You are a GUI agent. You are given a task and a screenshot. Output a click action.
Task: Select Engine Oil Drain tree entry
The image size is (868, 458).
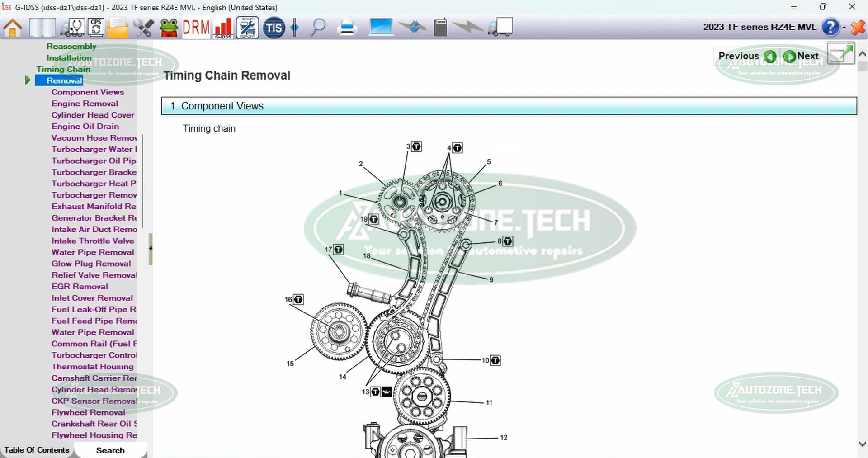point(85,127)
